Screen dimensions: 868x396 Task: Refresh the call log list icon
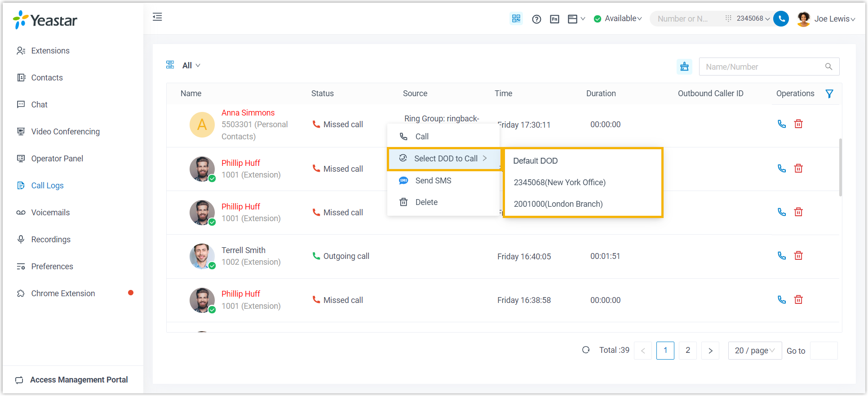pyautogui.click(x=586, y=350)
